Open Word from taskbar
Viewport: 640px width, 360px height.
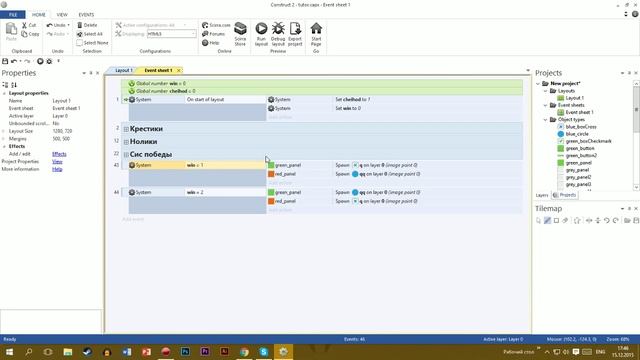click(127, 352)
